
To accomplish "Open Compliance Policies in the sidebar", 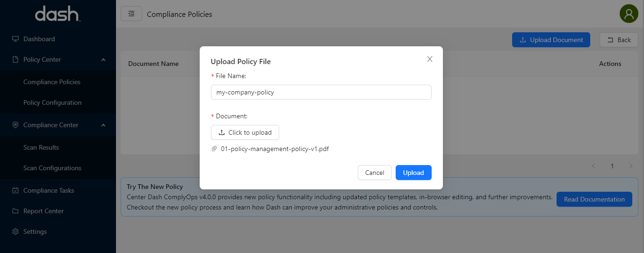I will (52, 82).
